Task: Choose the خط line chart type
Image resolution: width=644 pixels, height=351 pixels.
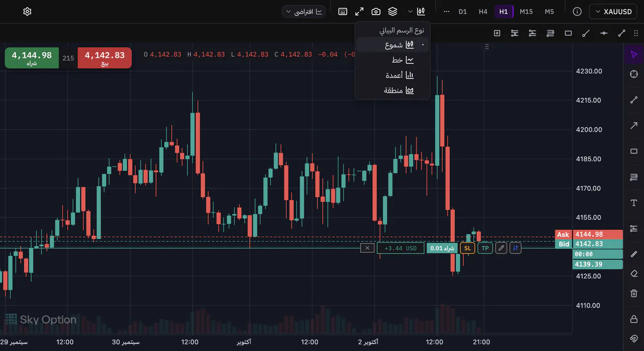Action: 392,60
